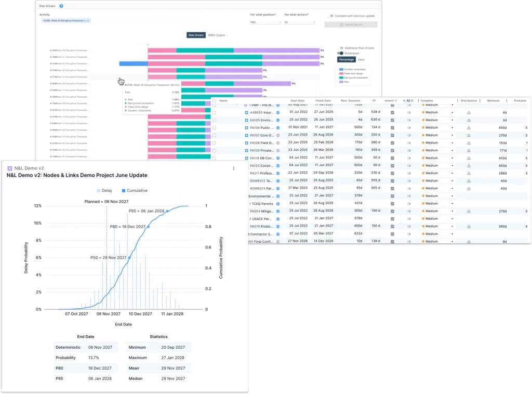The image size is (532, 394).
Task: Select the Risk Drivers tab
Action: point(196,35)
